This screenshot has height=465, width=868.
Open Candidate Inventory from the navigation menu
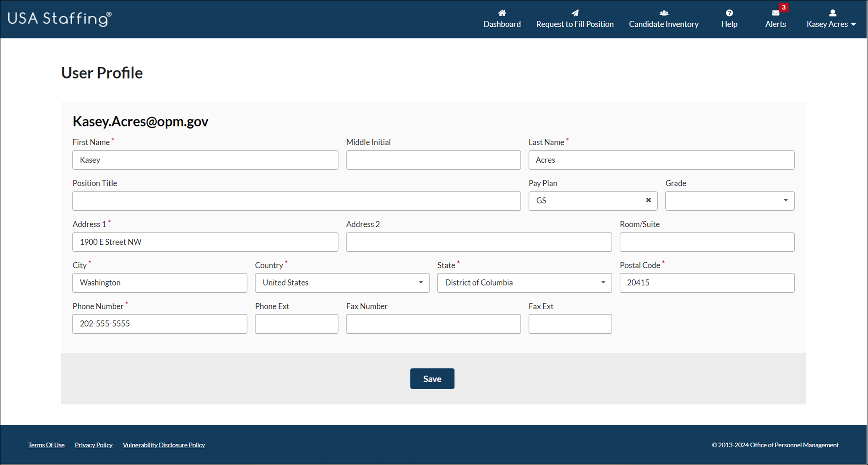[x=663, y=24]
